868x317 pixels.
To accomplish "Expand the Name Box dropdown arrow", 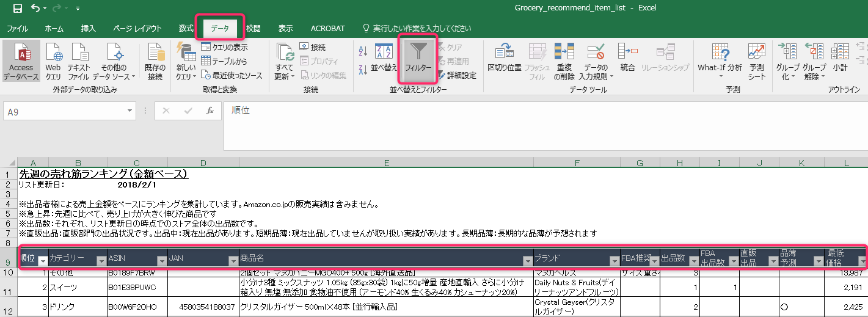I will [x=130, y=111].
